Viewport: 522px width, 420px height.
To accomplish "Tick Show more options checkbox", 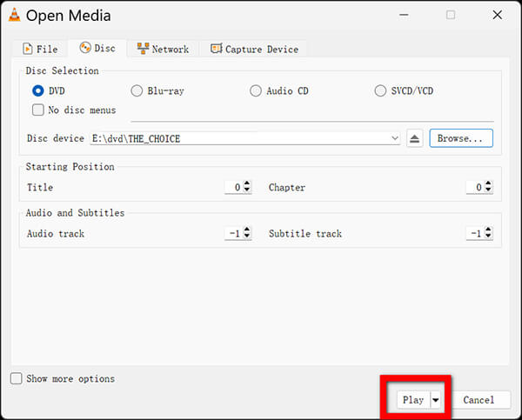I will point(16,378).
